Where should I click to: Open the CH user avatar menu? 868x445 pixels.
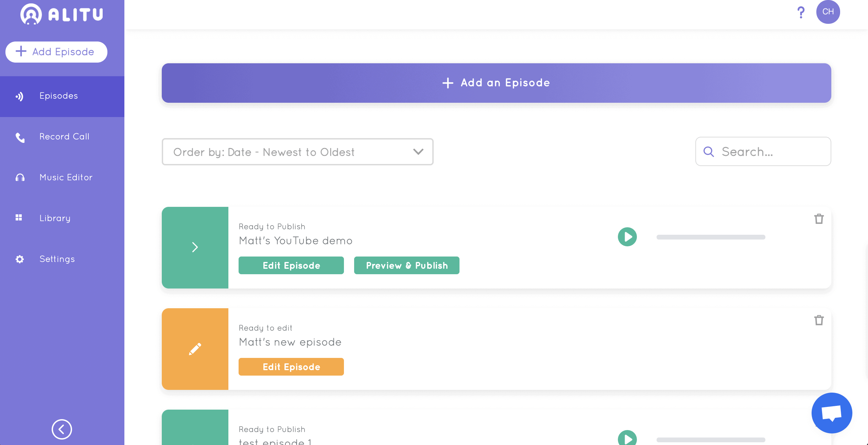[828, 12]
